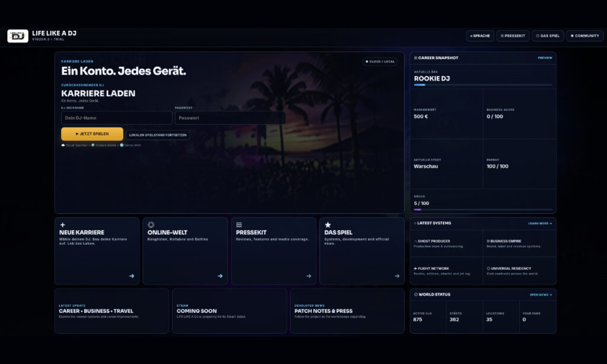
Task: Click the Open News link in World Status
Action: tap(541, 295)
